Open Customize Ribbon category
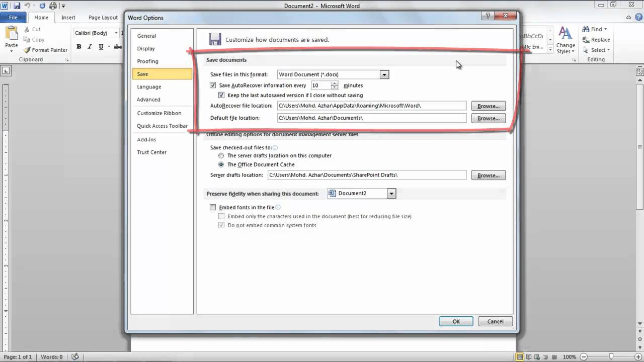The image size is (644, 362). [x=162, y=113]
